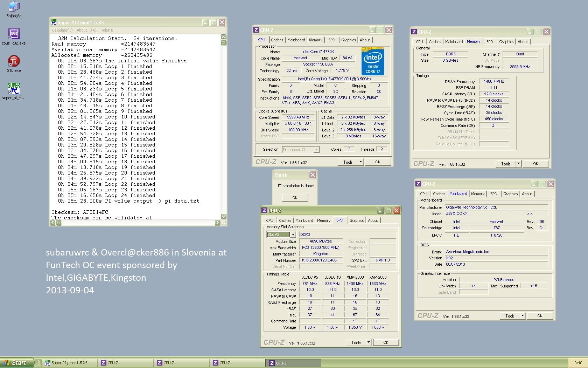
Task: Click the DRAM Frequency value 1466.7 MHz
Action: point(493,81)
